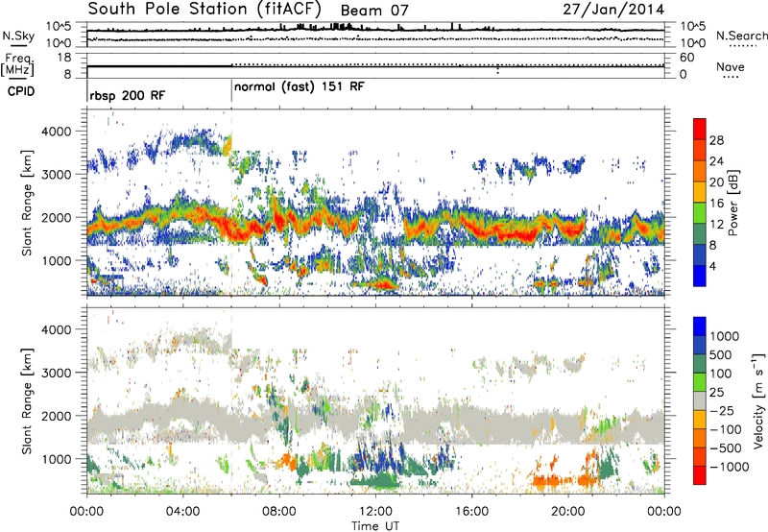Click the velocity panel 'Slant Range [km]' label
768x532 pixels.
click(x=27, y=400)
